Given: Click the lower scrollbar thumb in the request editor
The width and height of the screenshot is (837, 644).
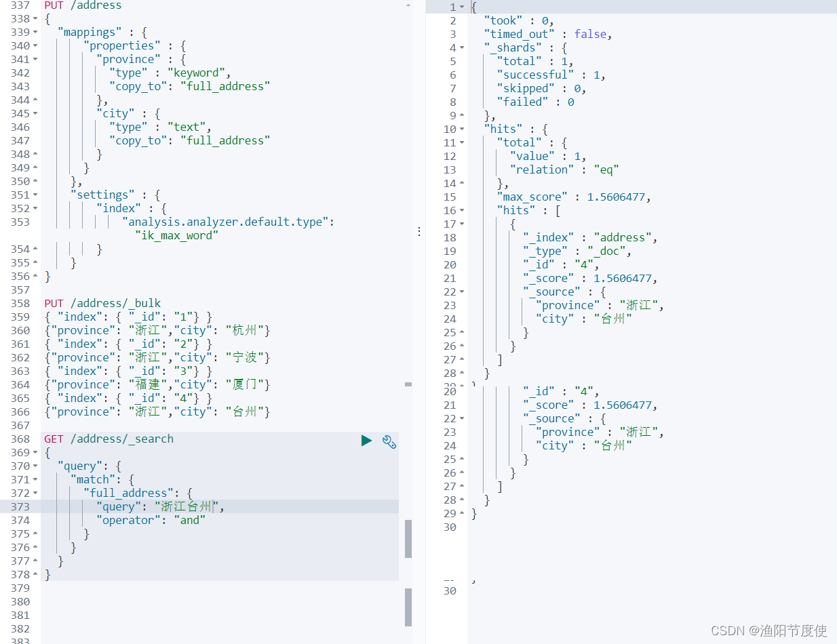Looking at the screenshot, I should 408,607.
